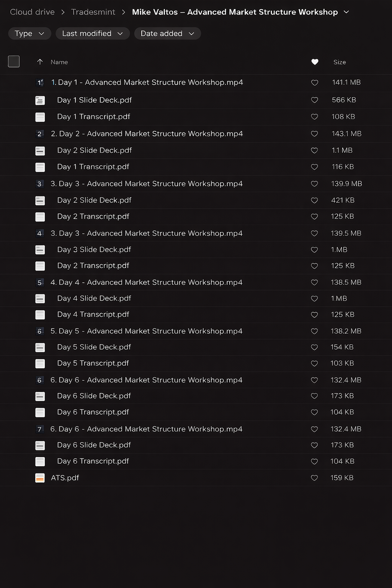This screenshot has width=392, height=588.
Task: Click the video thumbnail icon for Day 5 workshop
Action: pyautogui.click(x=39, y=331)
